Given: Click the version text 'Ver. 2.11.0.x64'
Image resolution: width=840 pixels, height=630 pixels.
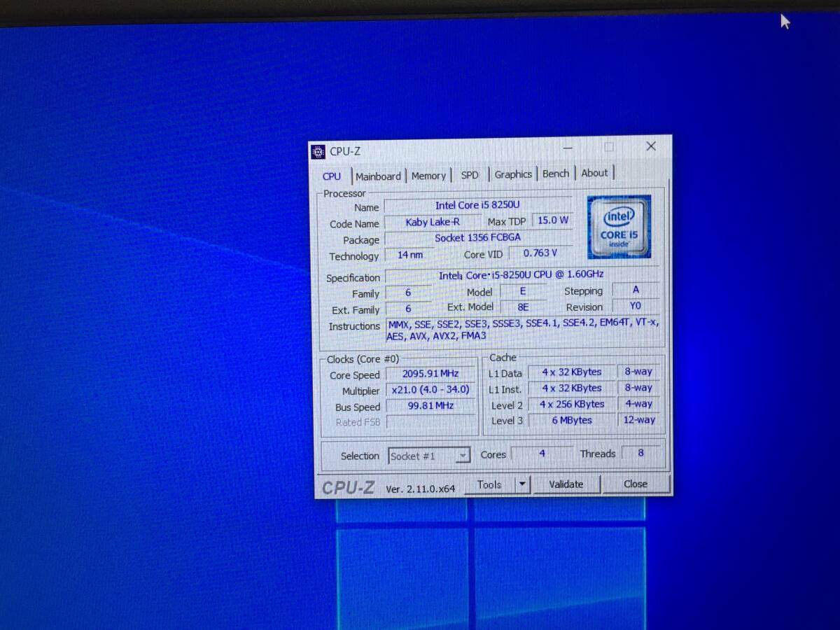Looking at the screenshot, I should click(x=421, y=489).
